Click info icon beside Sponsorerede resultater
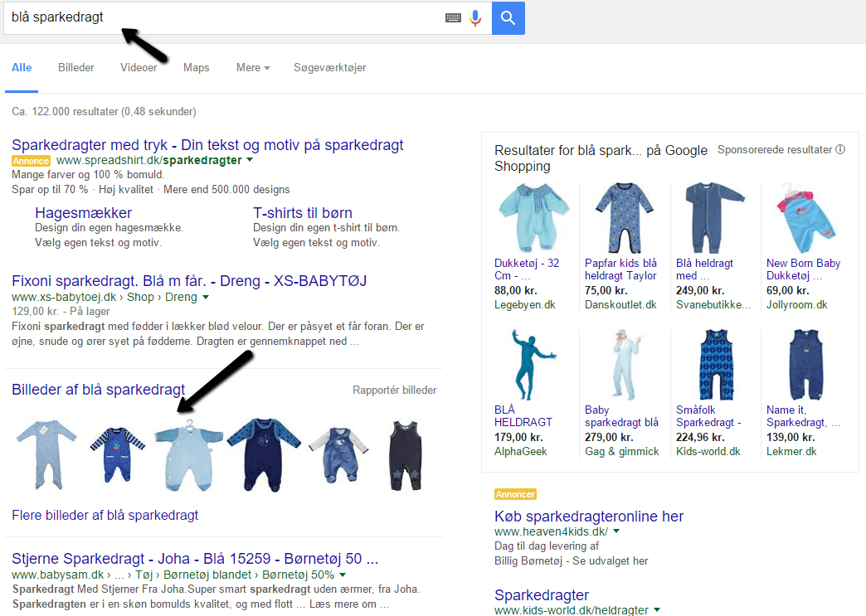This screenshot has width=866, height=616. (840, 149)
